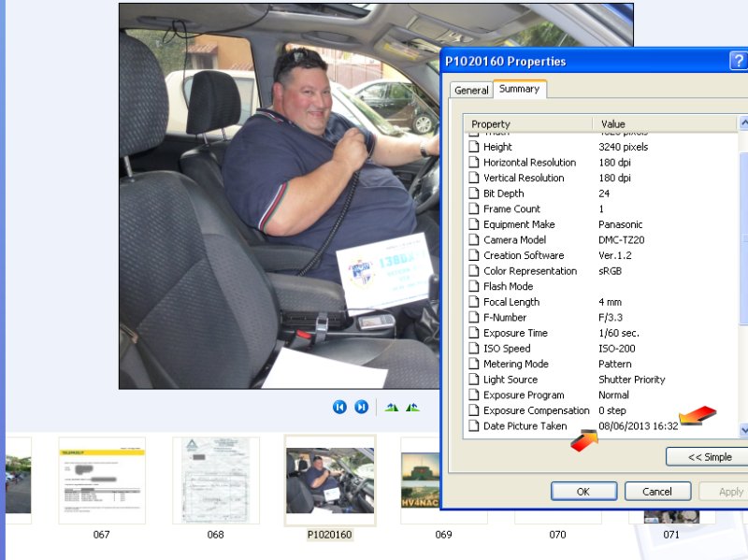Click the Shutter Priority value
Image resolution: width=748 pixels, height=560 pixels.
tap(632, 380)
